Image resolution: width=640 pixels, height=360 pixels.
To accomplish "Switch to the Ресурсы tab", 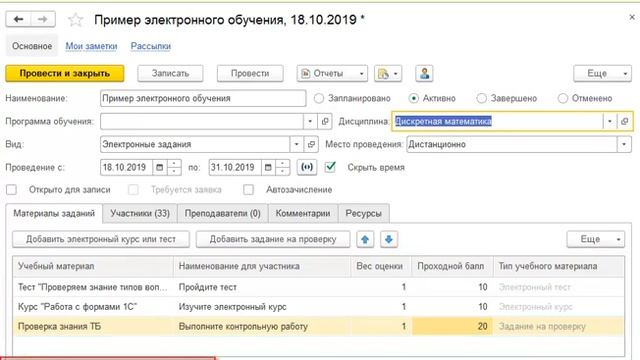I will 363,213.
